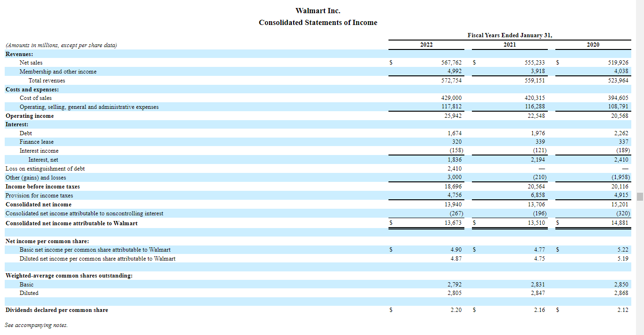
Task: Click the 'Interest:' section label
Action: [x=17, y=124]
